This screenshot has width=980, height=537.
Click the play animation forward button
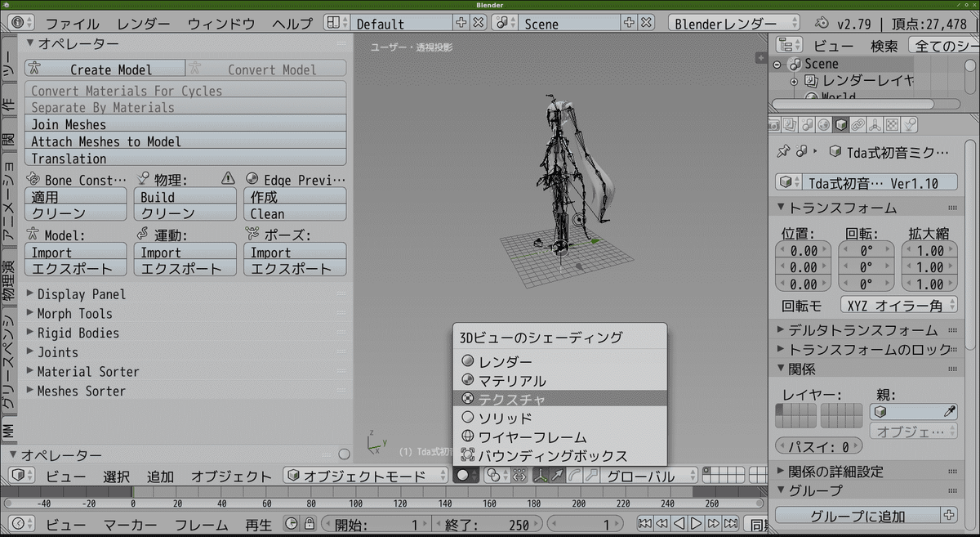click(x=697, y=524)
